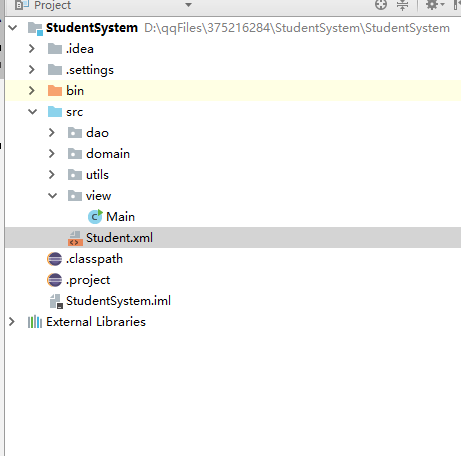Collapse the src folder

pyautogui.click(x=32, y=112)
